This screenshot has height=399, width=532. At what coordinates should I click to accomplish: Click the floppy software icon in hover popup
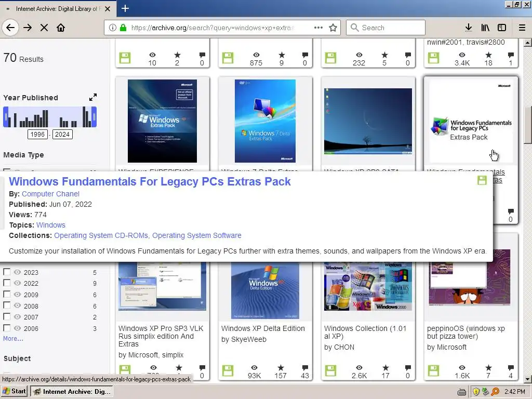[482, 180]
